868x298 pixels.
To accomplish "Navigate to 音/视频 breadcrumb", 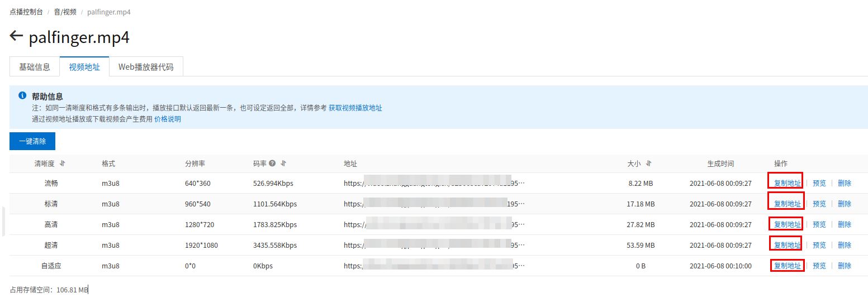I will [x=65, y=12].
